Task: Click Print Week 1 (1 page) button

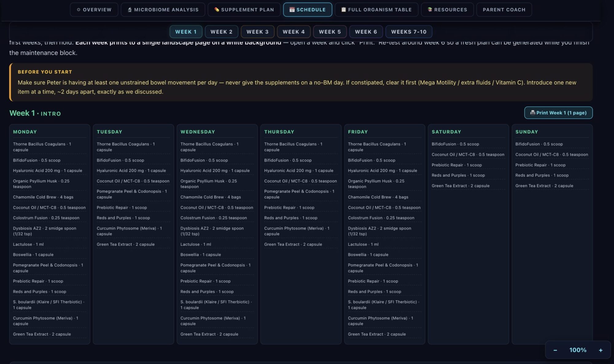Action: [558, 113]
